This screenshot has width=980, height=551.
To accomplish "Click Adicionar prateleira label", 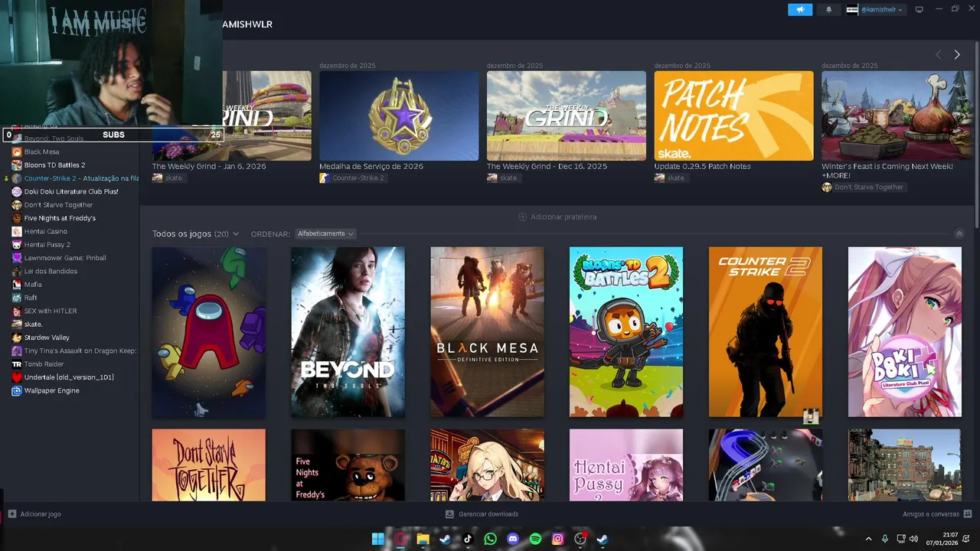I will point(563,217).
